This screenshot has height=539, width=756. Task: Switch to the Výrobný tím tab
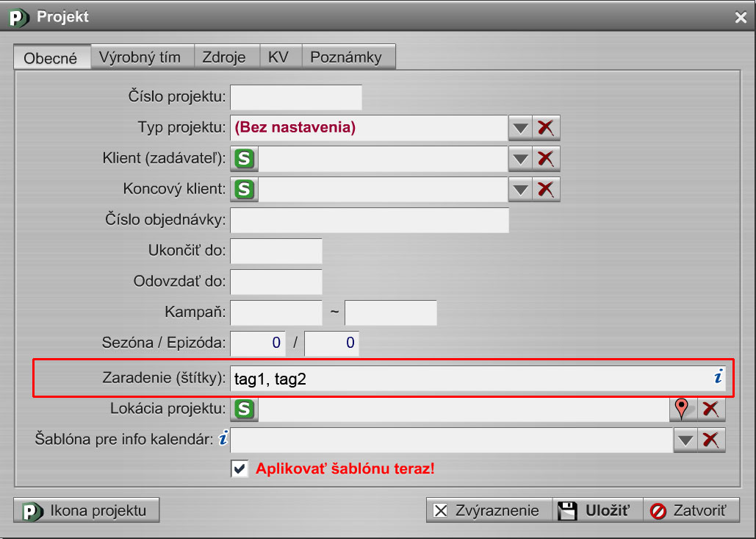click(x=142, y=56)
